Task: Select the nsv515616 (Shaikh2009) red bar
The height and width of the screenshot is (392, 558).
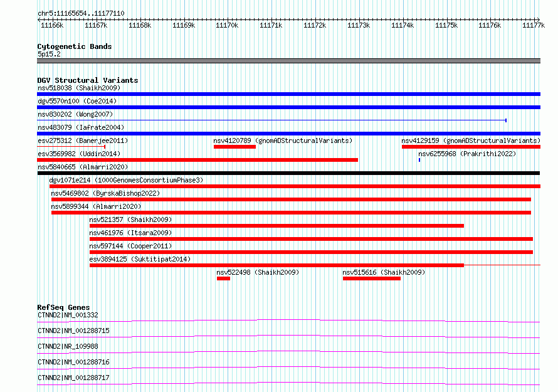Action: (372, 278)
